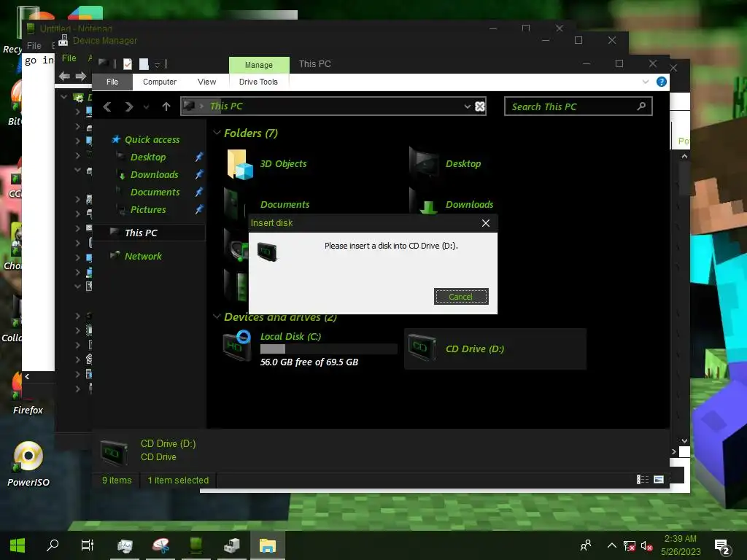The height and width of the screenshot is (560, 747).
Task: Open the recent locations dropdown arrow
Action: pyautogui.click(x=146, y=107)
